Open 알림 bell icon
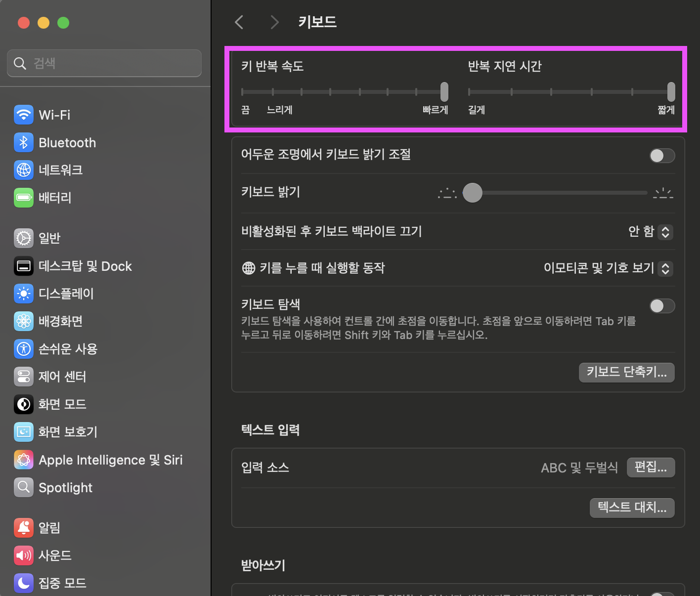700x596 pixels. (x=24, y=528)
